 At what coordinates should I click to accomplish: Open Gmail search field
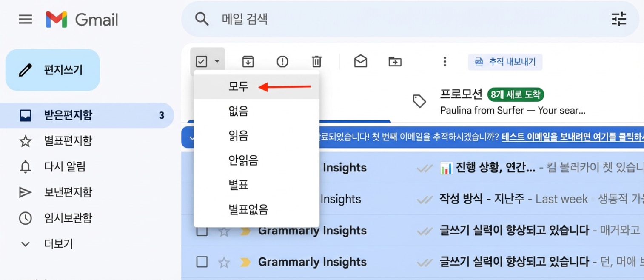pos(298,19)
